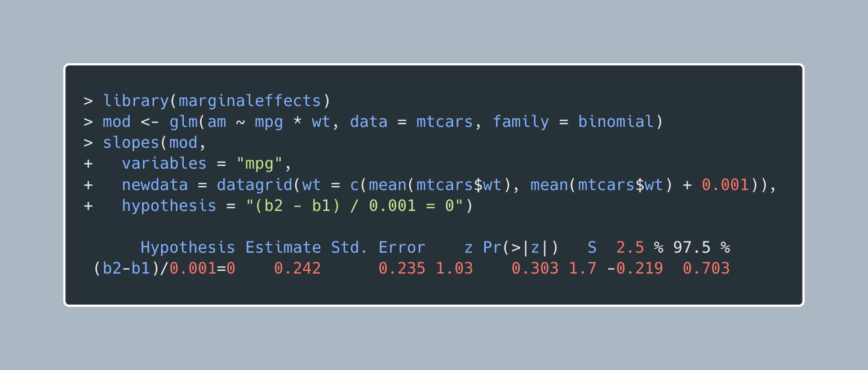This screenshot has width=868, height=370.
Task: Click the newdata argument name
Action: (x=154, y=184)
